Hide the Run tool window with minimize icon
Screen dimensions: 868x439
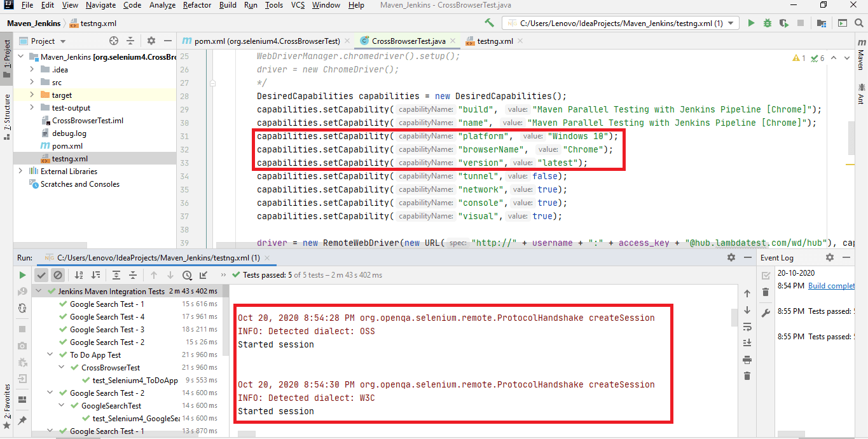click(x=747, y=257)
